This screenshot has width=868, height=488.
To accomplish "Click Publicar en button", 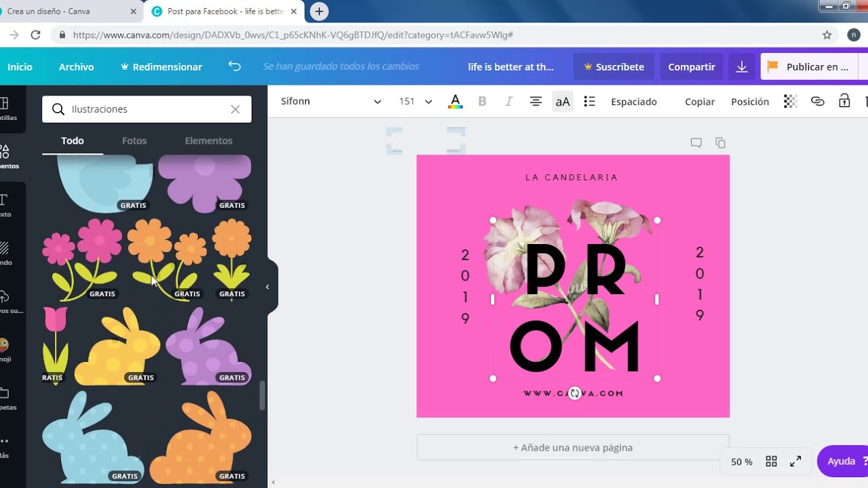I will point(809,66).
